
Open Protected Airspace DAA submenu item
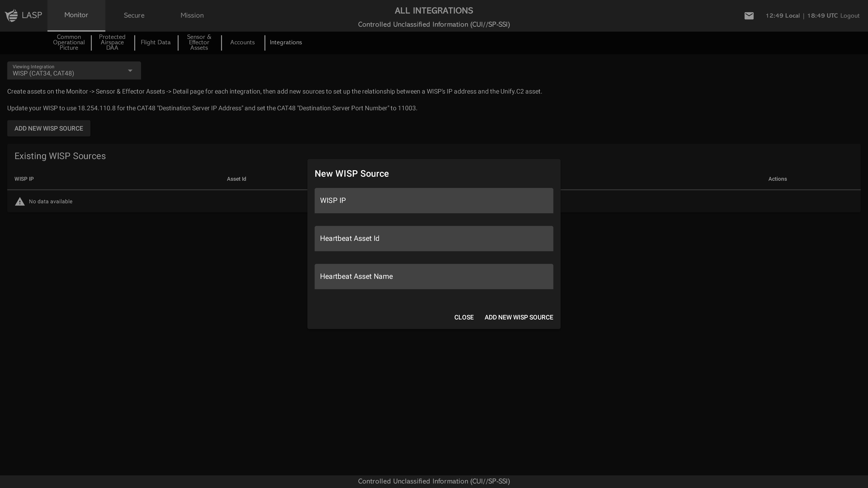click(x=112, y=42)
